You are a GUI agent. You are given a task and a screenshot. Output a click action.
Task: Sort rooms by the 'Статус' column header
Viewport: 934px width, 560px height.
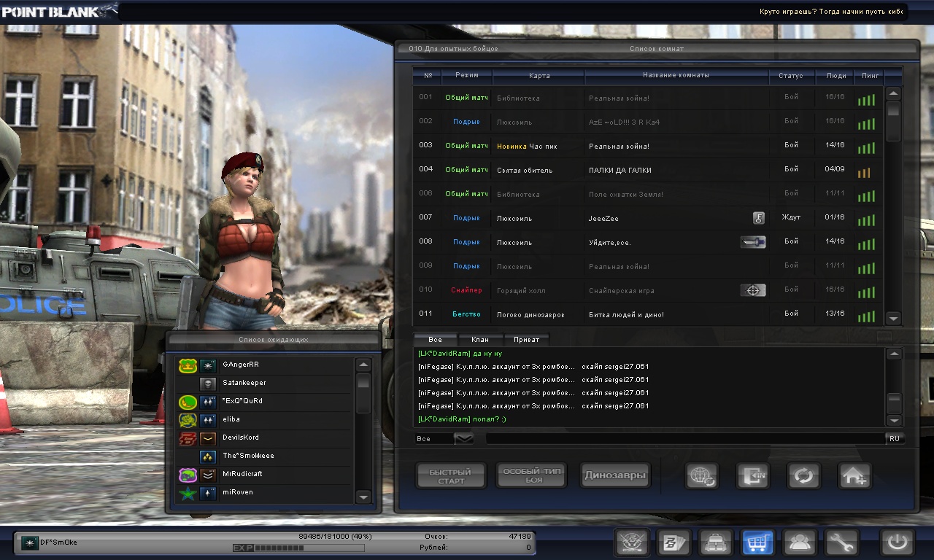click(x=791, y=75)
